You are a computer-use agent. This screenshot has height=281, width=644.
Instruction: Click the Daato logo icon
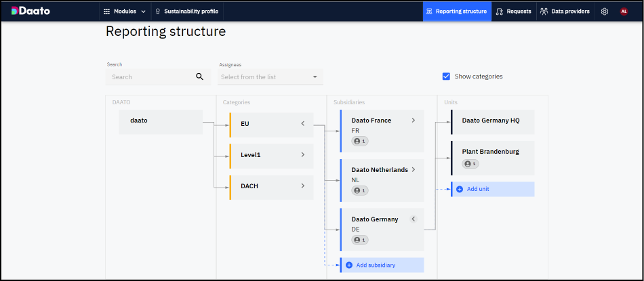[15, 11]
